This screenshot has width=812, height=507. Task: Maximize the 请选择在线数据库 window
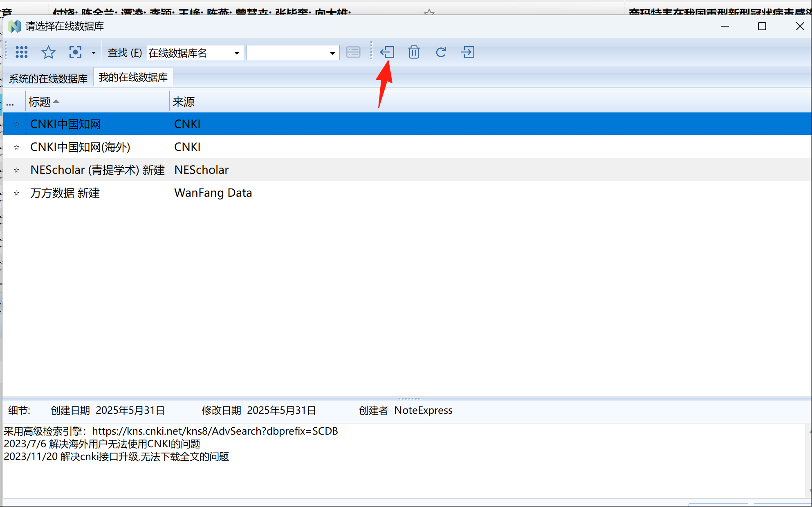762,26
